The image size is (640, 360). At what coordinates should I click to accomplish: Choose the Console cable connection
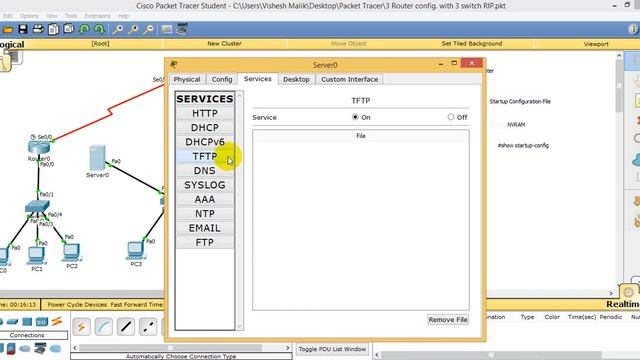[104, 327]
